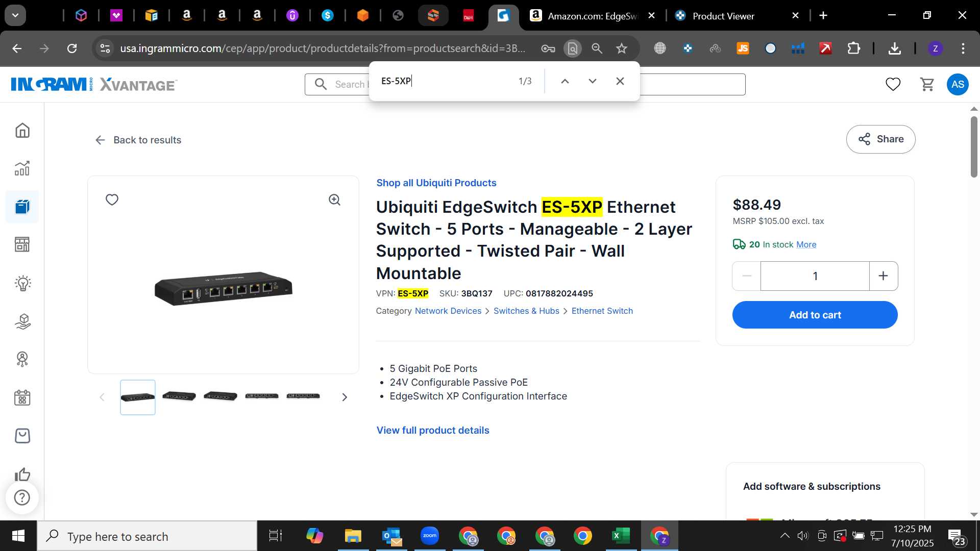Open the Home icon in sidebar

tap(22, 131)
